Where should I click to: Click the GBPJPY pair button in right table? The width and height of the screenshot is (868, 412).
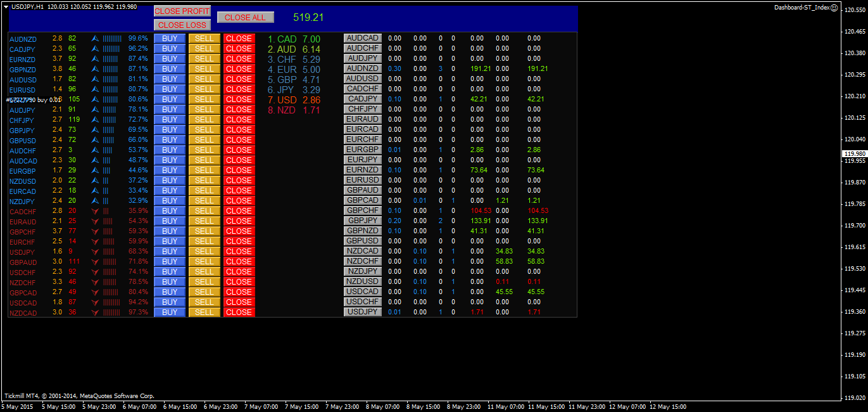[363, 221]
